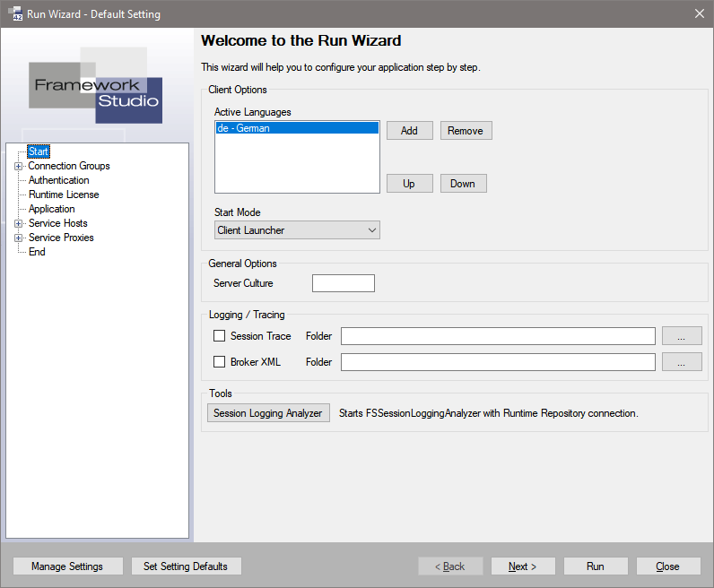Expand the Service Hosts tree node
The image size is (714, 588).
(x=18, y=223)
